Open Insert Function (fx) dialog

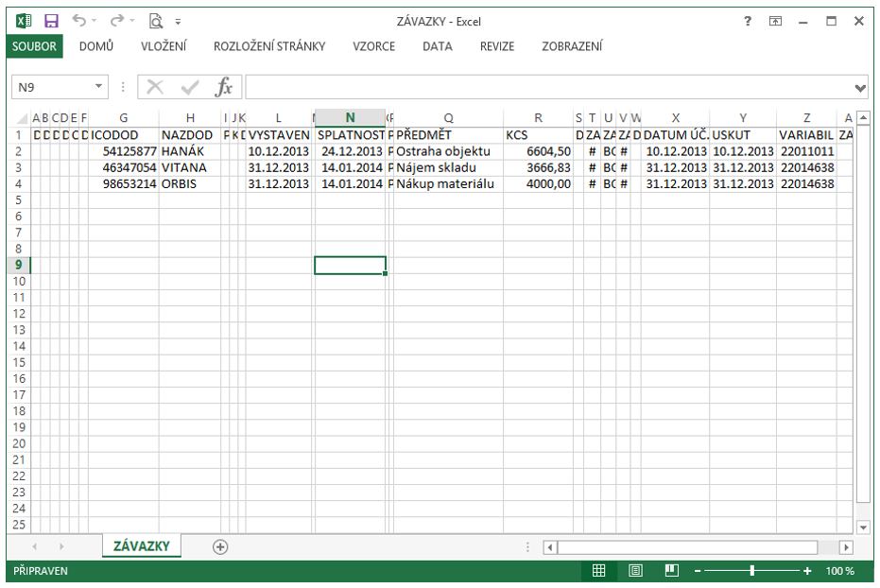[x=224, y=87]
